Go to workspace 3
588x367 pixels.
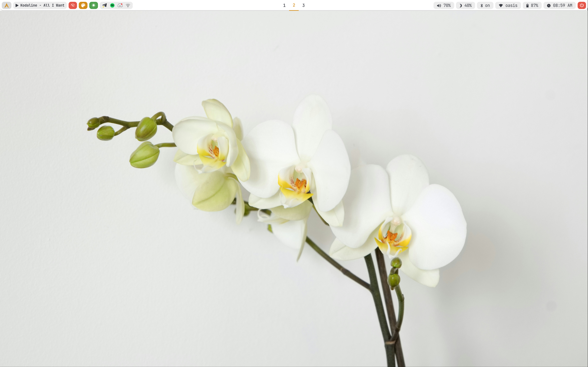[303, 5]
